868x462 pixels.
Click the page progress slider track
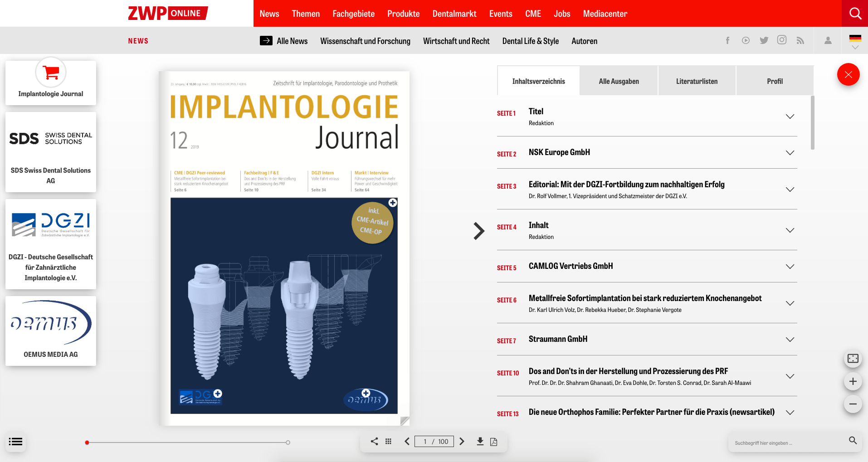(x=187, y=442)
